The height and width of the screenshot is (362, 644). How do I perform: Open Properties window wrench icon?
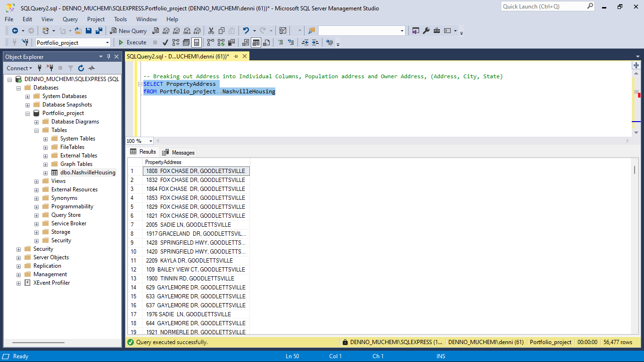click(426, 31)
